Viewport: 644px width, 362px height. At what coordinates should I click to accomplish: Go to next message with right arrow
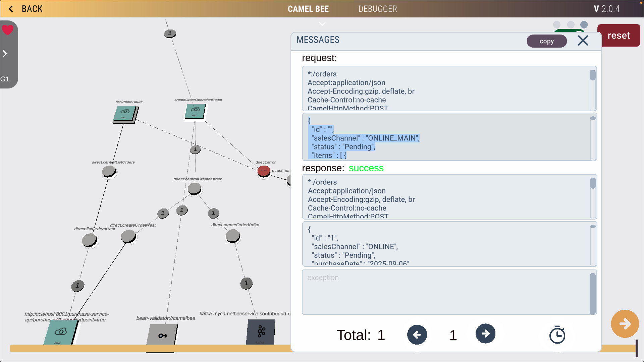[x=485, y=334]
